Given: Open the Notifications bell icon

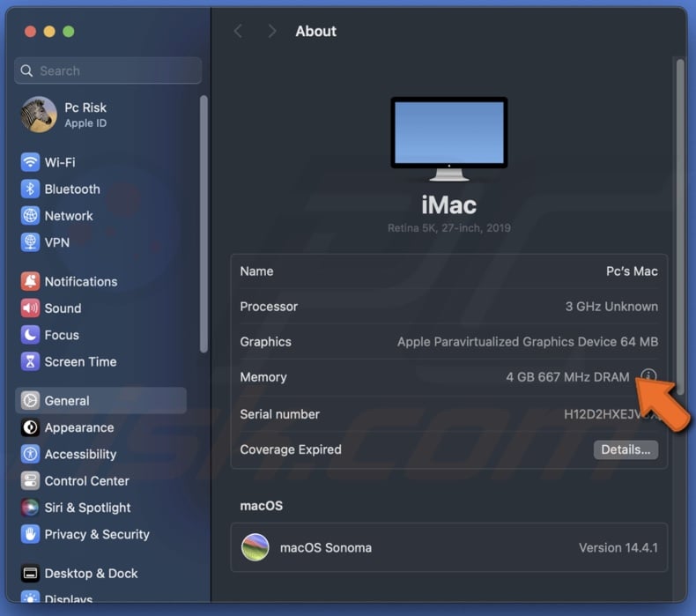Looking at the screenshot, I should (x=30, y=281).
